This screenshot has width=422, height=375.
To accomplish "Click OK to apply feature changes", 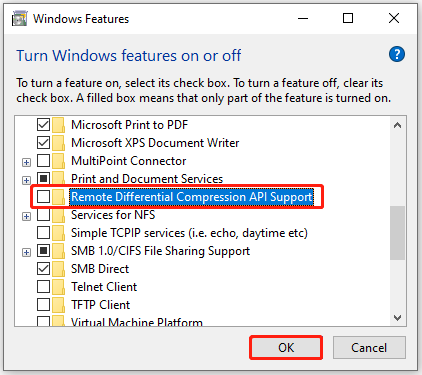I will [286, 348].
